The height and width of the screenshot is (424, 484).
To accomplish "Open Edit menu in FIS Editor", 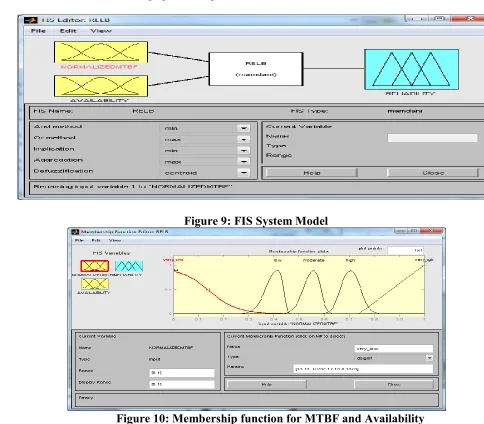I will pyautogui.click(x=68, y=31).
